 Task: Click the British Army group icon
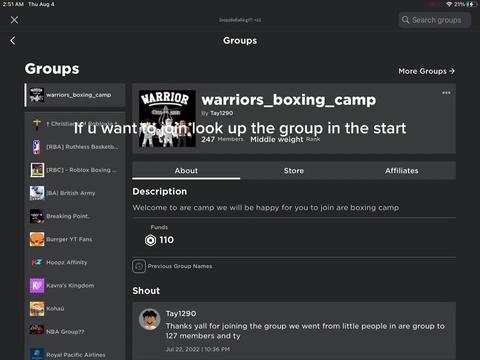37,193
